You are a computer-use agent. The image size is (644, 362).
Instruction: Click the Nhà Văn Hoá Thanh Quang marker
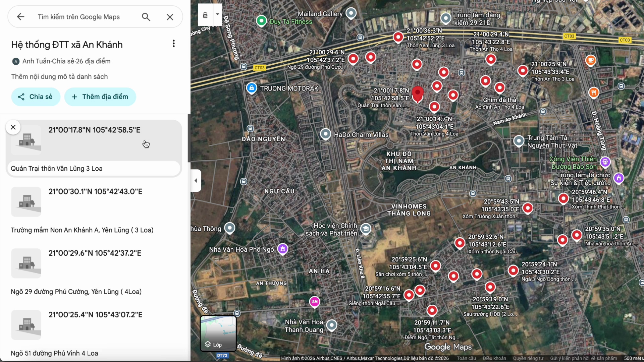(x=332, y=325)
